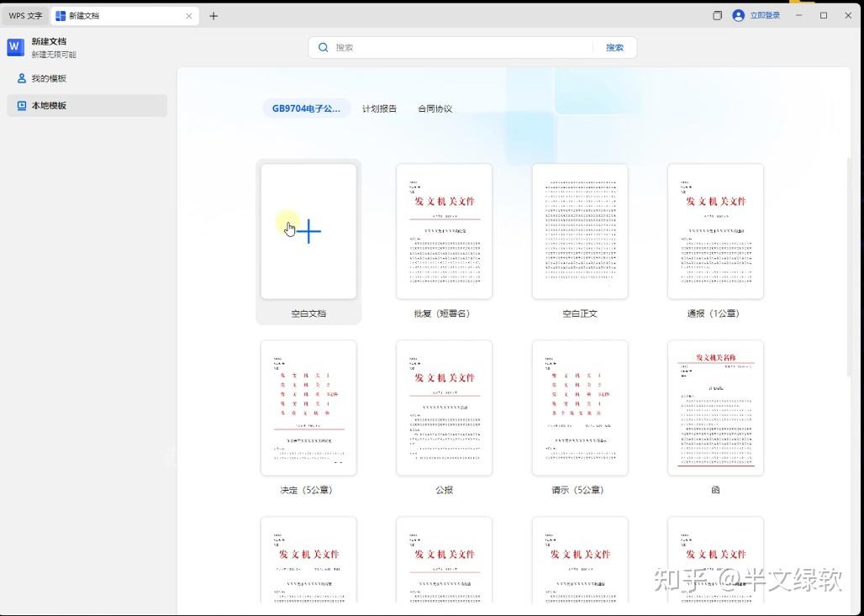
Task: Click the blue 搜索 button
Action: pyautogui.click(x=614, y=47)
